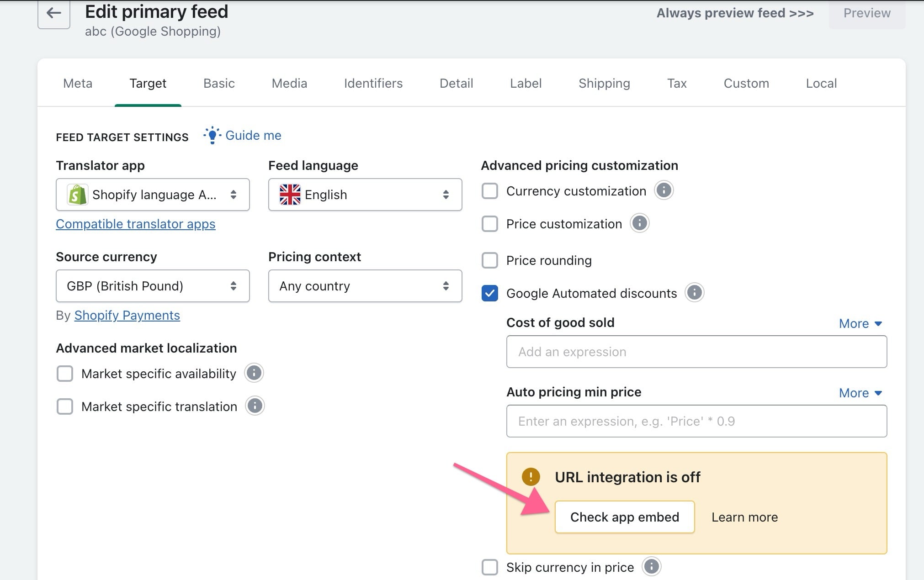Open the Shopify Payments link
Image resolution: width=924 pixels, height=580 pixels.
(x=127, y=315)
